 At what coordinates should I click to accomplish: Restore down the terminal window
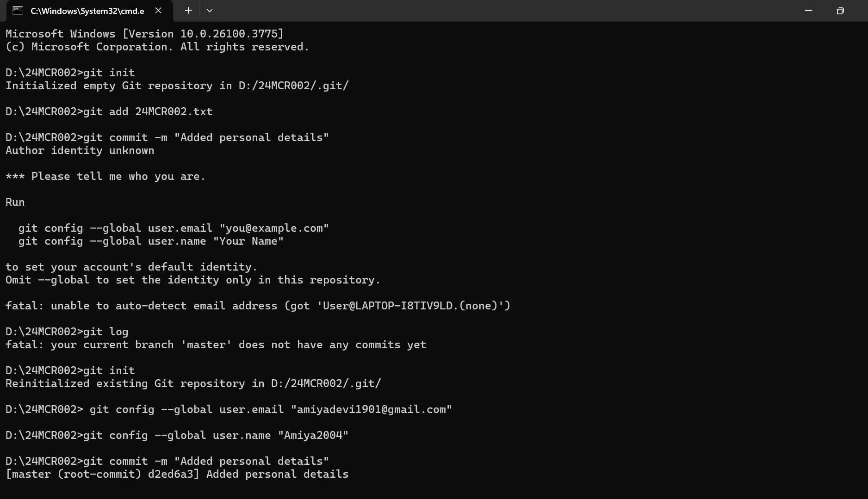point(840,11)
